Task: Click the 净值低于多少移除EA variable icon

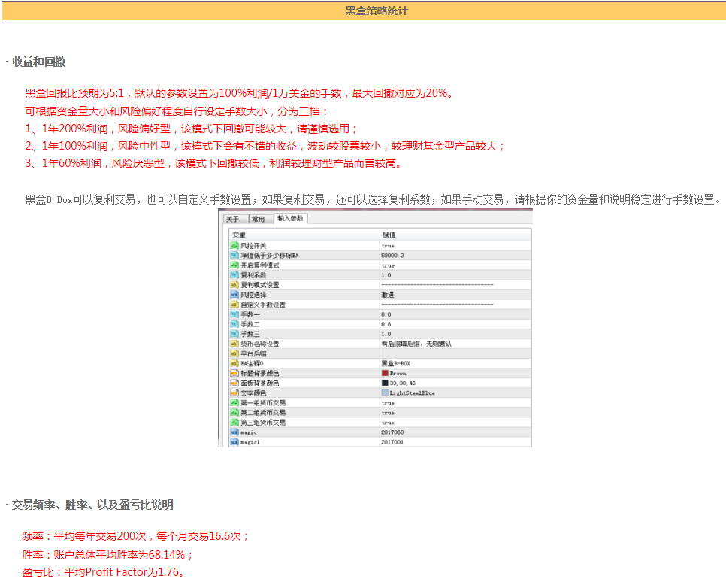Action: [x=234, y=256]
